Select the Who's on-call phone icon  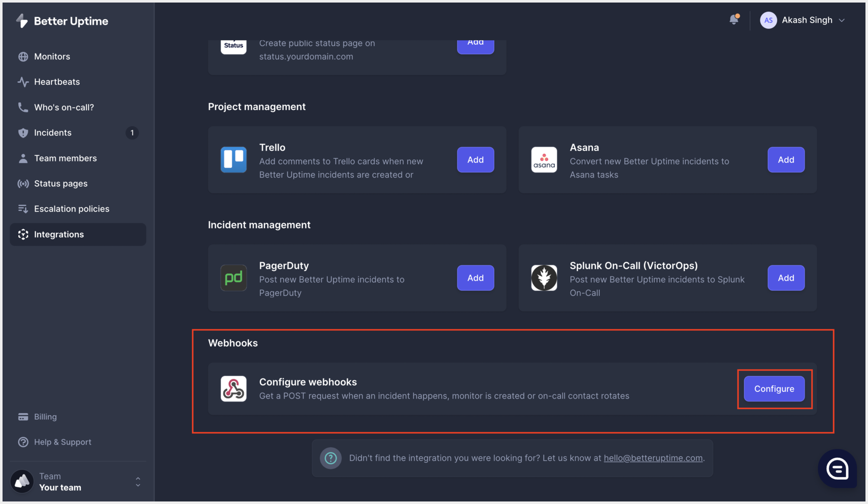coord(23,107)
